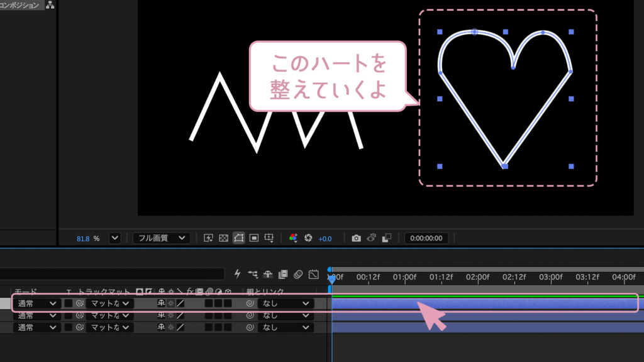644x362 pixels.
Task: Open the magnification ratio dropdown arrow
Action: pos(114,238)
